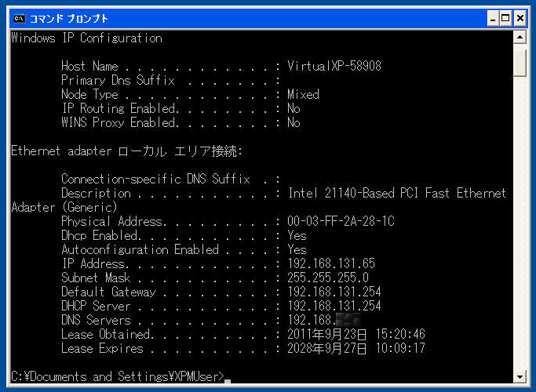Click the empty scrollbar track below thumb
Screen dimensions: 536x392
click(520, 223)
